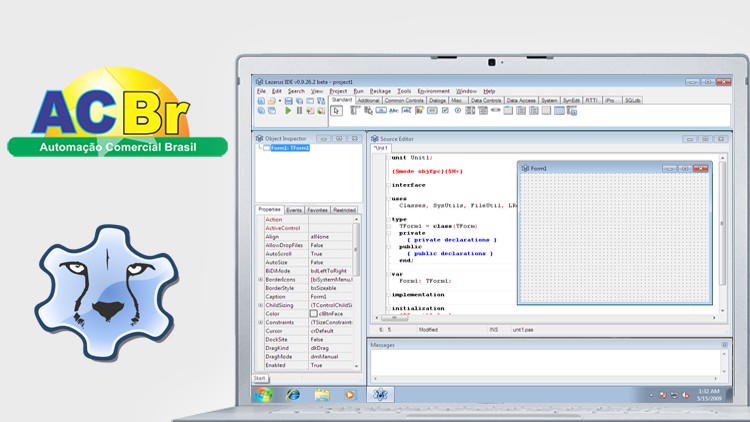The height and width of the screenshot is (422, 750).
Task: Expand the Constraints property
Action: (261, 322)
